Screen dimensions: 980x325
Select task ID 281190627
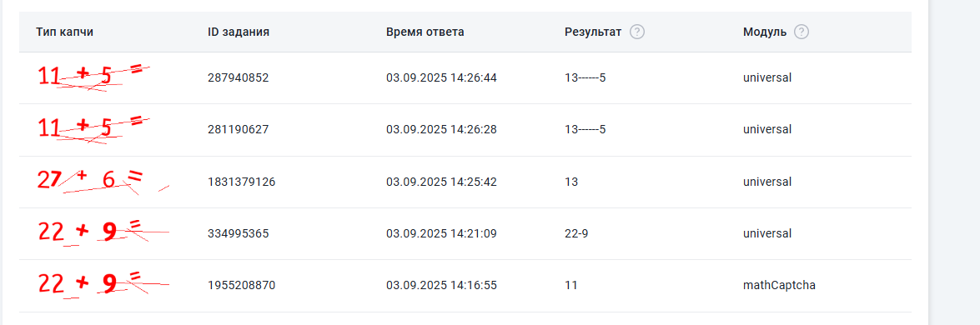pos(239,130)
